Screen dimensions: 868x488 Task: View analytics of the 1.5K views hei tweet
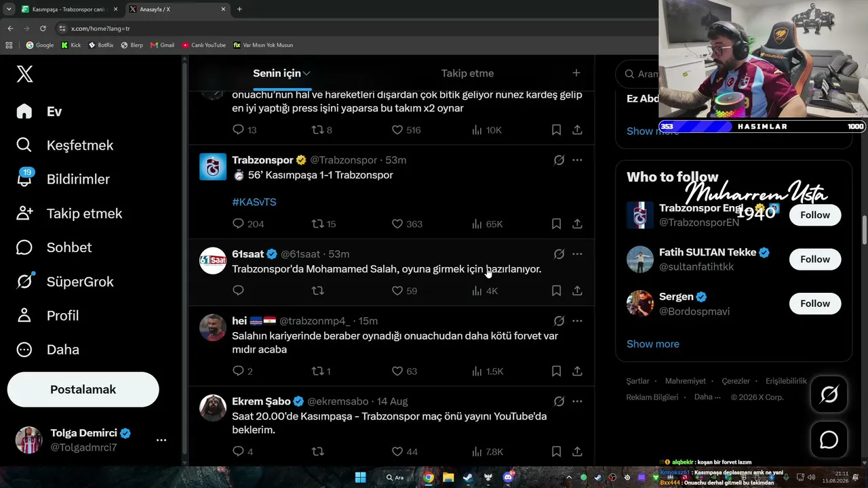tap(487, 371)
